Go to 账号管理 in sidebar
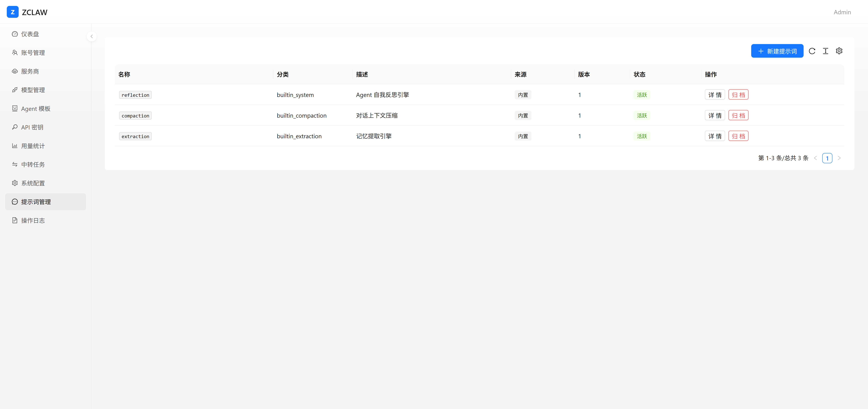 click(x=33, y=53)
